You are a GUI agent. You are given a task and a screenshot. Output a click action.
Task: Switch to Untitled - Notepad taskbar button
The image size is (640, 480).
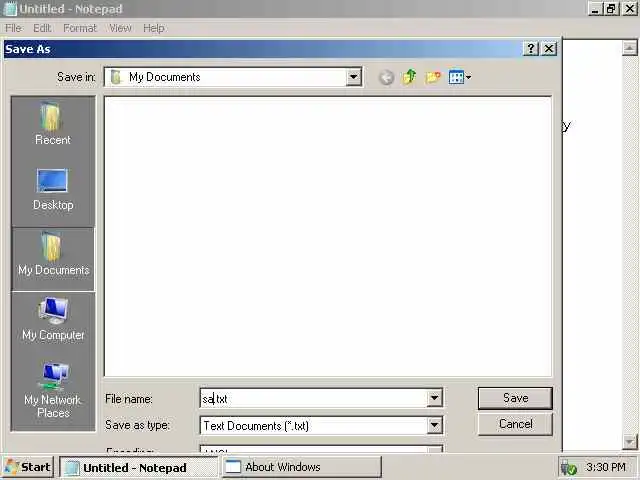(138, 467)
